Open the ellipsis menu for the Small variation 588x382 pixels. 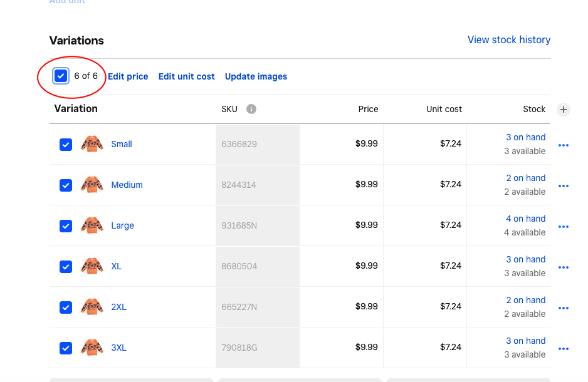563,145
